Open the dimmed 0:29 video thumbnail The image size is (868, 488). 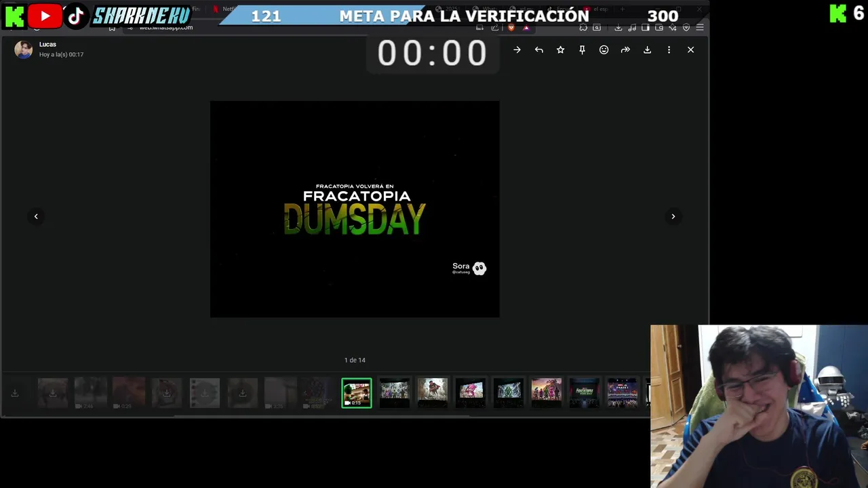pyautogui.click(x=129, y=393)
